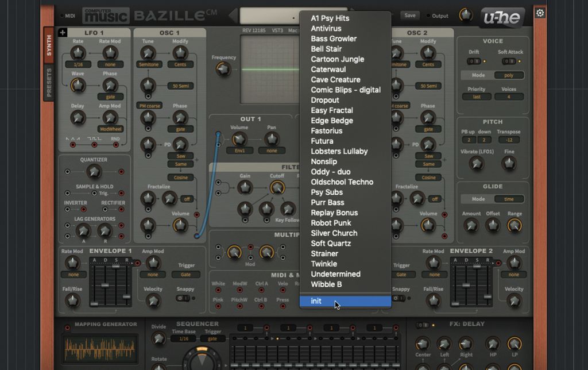588x370 pixels.
Task: Toggle the Gate trigger in Envelope 1
Action: [x=185, y=275]
